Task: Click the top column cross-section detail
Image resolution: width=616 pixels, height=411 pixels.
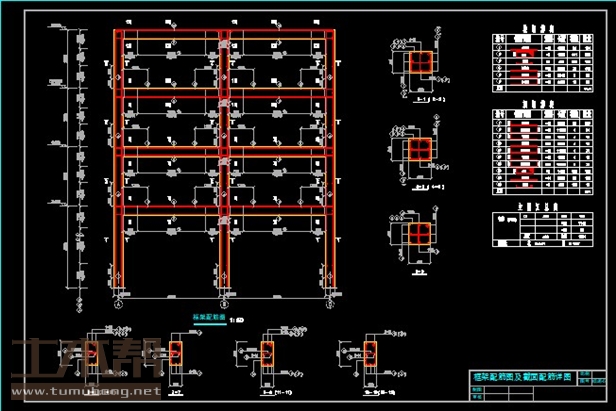Action: coord(416,66)
